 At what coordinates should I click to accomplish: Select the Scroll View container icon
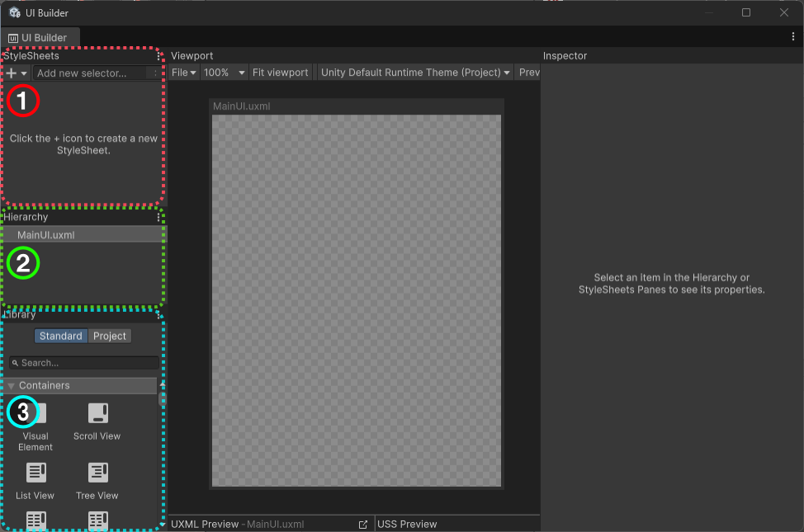click(97, 414)
